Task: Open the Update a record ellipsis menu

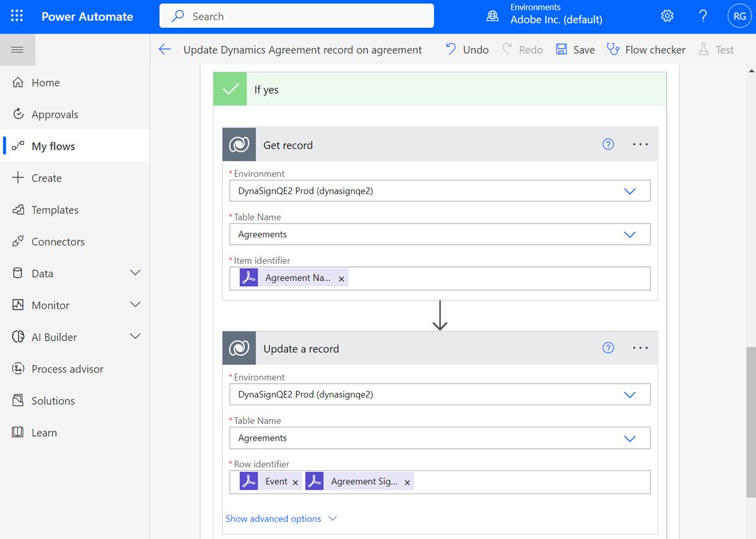Action: pyautogui.click(x=641, y=348)
